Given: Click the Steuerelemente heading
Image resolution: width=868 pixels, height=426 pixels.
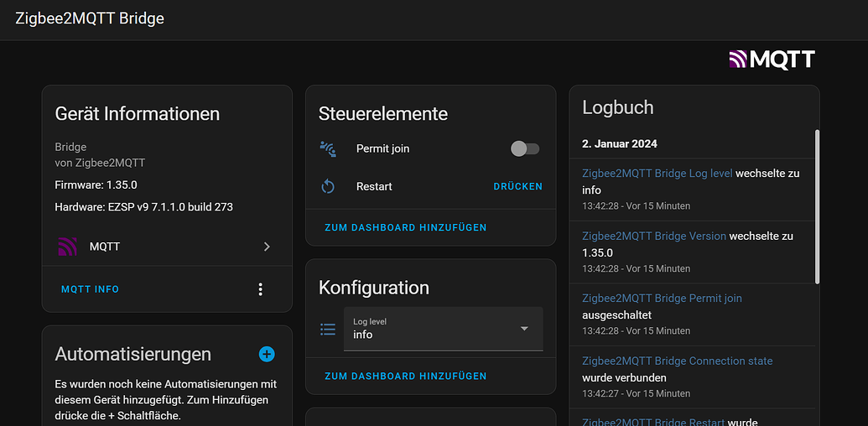Looking at the screenshot, I should 383,114.
